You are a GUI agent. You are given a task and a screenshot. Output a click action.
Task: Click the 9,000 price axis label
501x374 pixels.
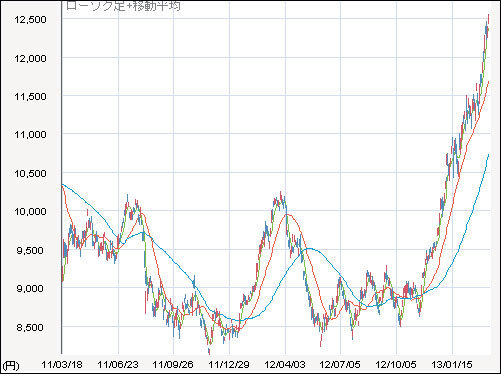(x=30, y=288)
